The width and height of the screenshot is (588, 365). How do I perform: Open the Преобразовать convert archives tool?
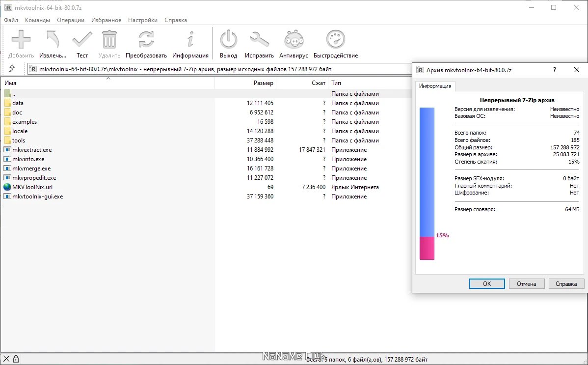(146, 40)
